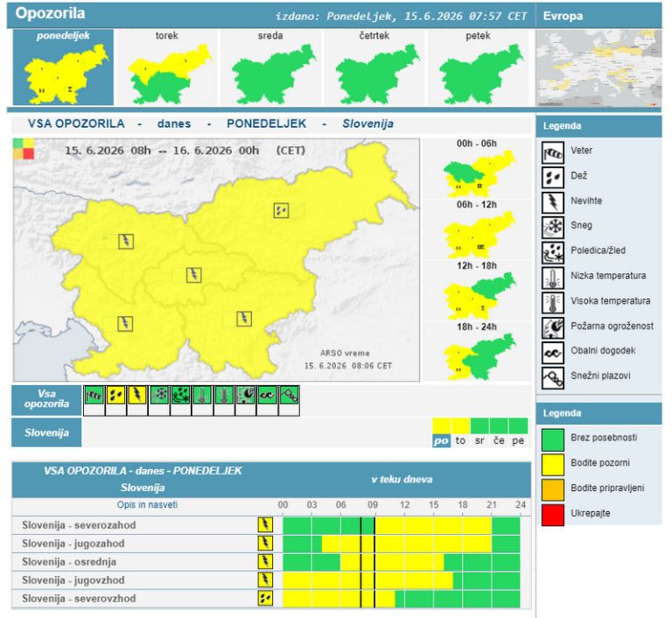
Task: Open the torek forecast map tab
Action: (167, 67)
